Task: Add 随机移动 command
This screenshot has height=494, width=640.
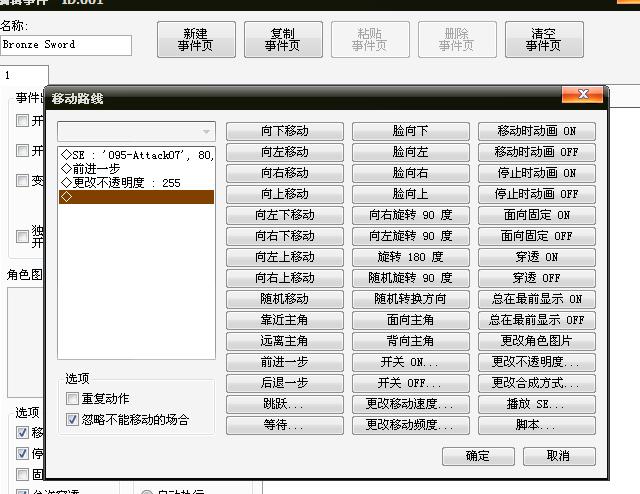Action: (284, 299)
